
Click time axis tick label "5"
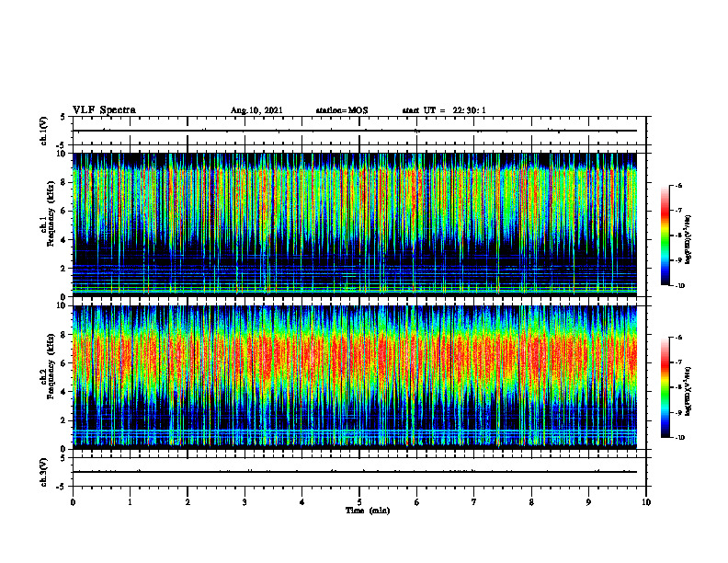tap(359, 502)
